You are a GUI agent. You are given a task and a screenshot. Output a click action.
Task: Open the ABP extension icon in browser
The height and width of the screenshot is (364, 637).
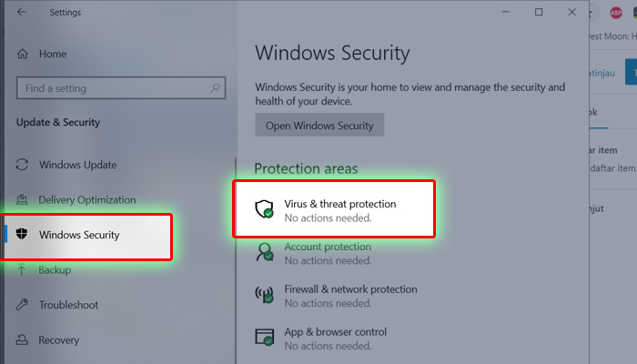(x=616, y=13)
